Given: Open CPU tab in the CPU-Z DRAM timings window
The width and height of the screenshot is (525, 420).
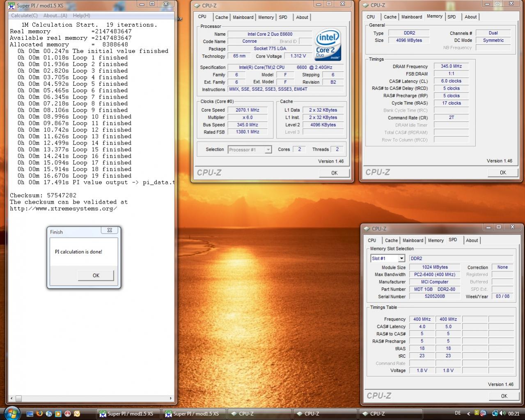Looking at the screenshot, I should (x=371, y=17).
